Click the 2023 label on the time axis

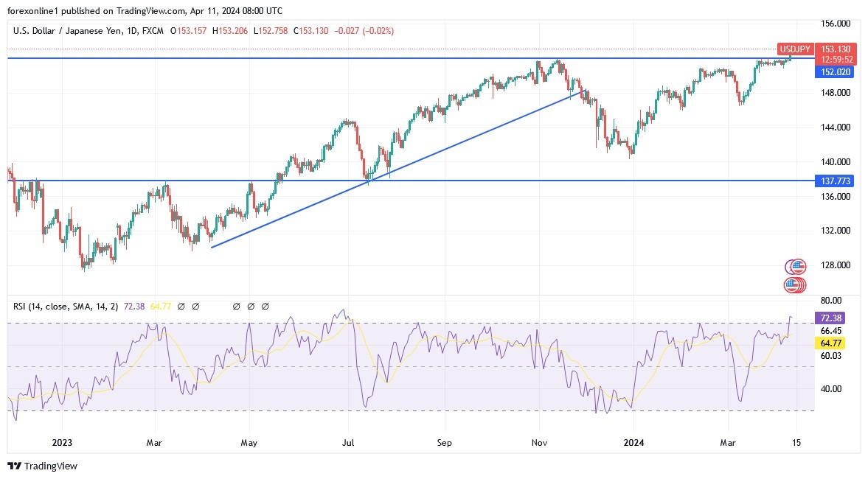pos(61,443)
